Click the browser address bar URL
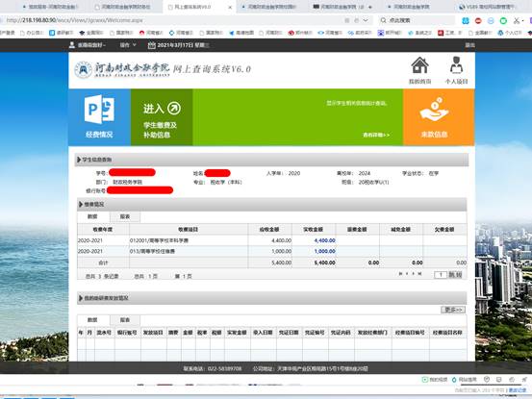This screenshot has width=532, height=399. 75,20
